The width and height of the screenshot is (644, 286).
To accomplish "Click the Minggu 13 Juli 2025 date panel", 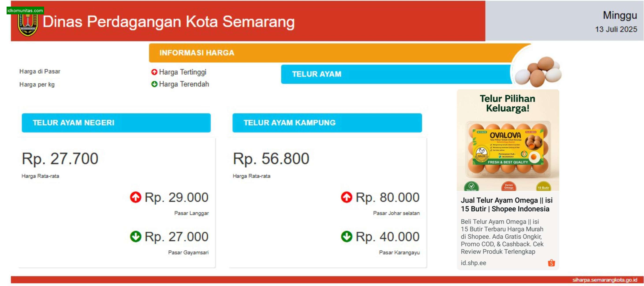I will pyautogui.click(x=564, y=21).
